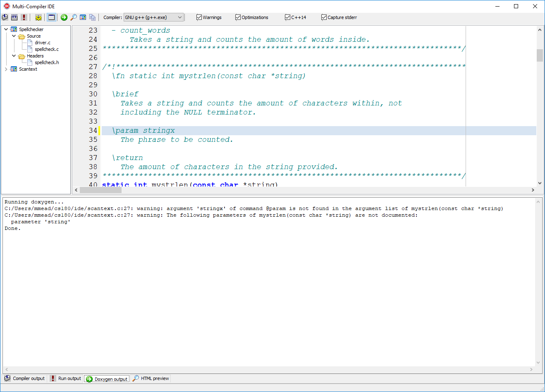
Task: Select driver.c in the Source folder
Action: (x=43, y=43)
